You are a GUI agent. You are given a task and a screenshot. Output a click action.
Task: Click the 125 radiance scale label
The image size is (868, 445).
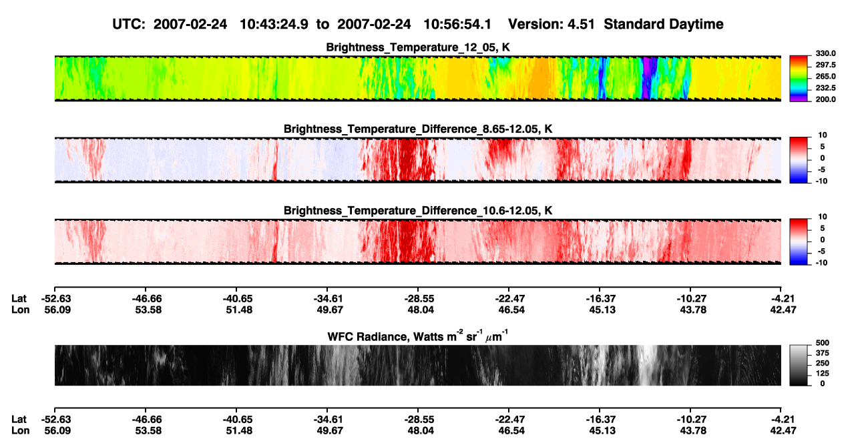coord(822,374)
